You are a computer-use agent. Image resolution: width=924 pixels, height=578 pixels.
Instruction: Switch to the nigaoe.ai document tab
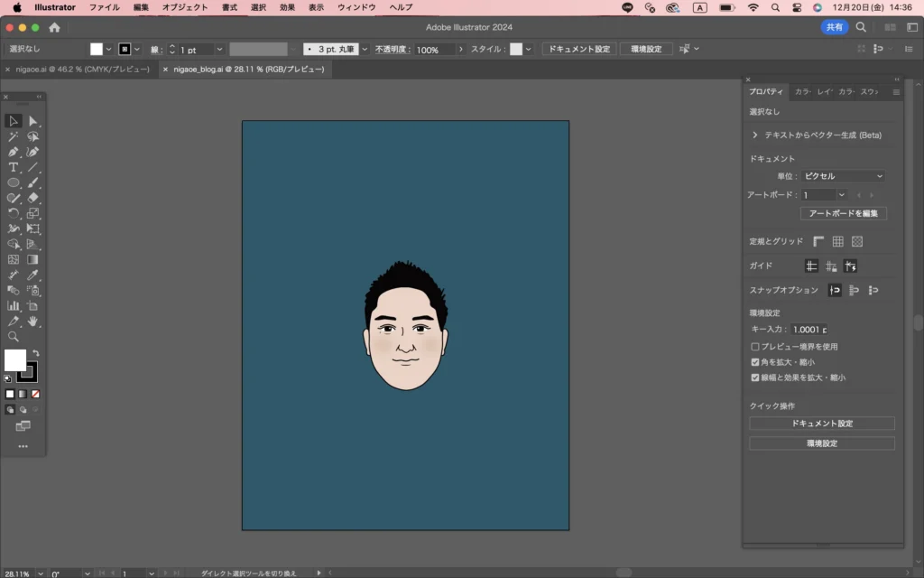83,69
